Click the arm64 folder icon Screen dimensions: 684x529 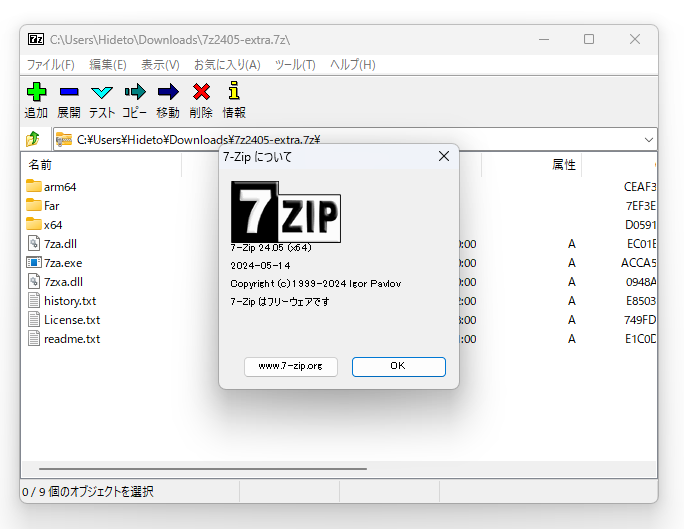point(34,186)
